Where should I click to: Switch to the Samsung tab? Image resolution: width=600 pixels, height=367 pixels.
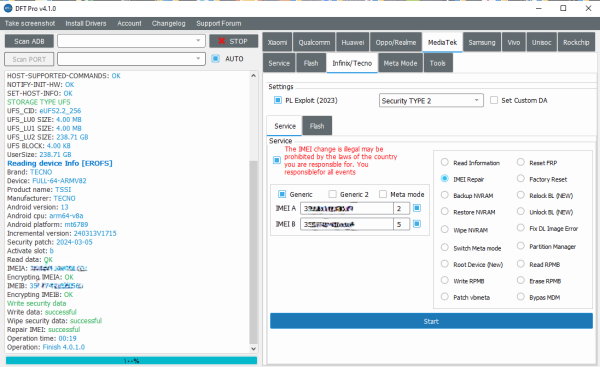(x=482, y=42)
